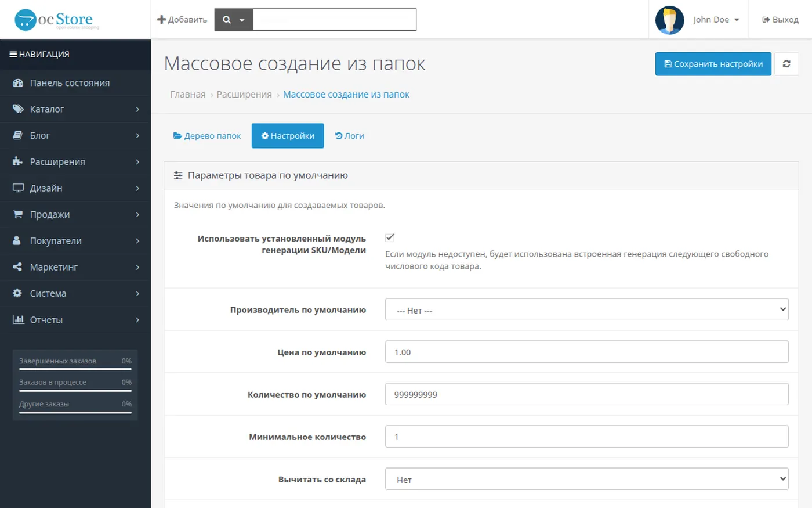This screenshot has height=508, width=812.
Task: Click the dashboard gauge icon
Action: click(x=18, y=82)
